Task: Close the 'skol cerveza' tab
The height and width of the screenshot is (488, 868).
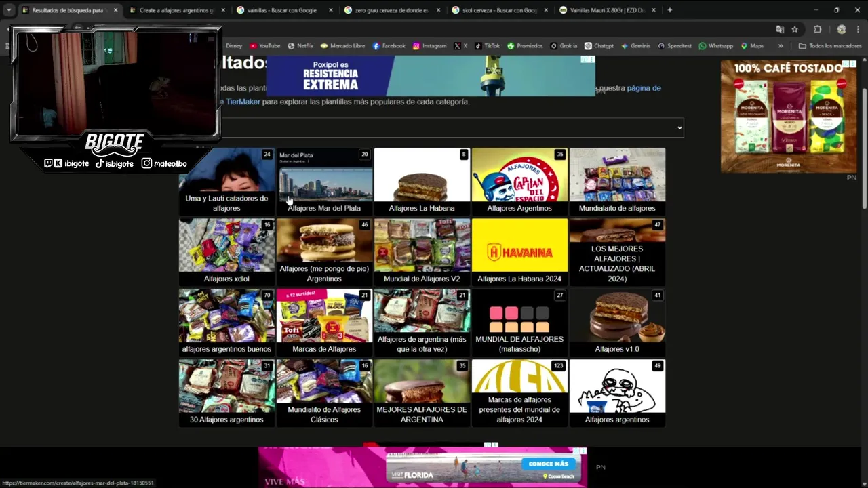Action: pos(547,10)
